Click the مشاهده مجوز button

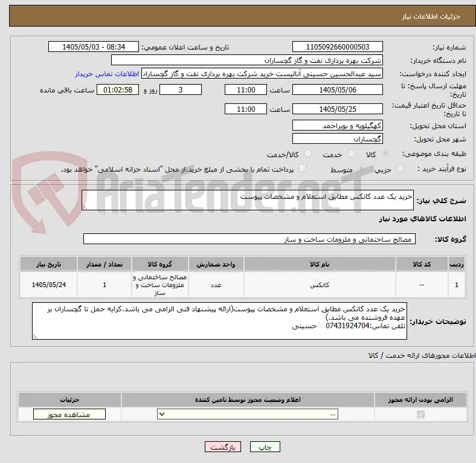coord(69,415)
